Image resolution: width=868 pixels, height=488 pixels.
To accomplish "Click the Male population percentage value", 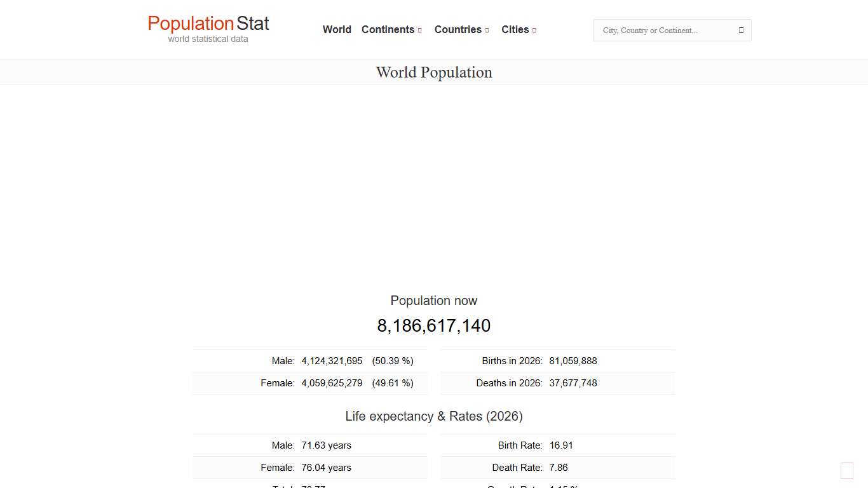I will click(393, 360).
